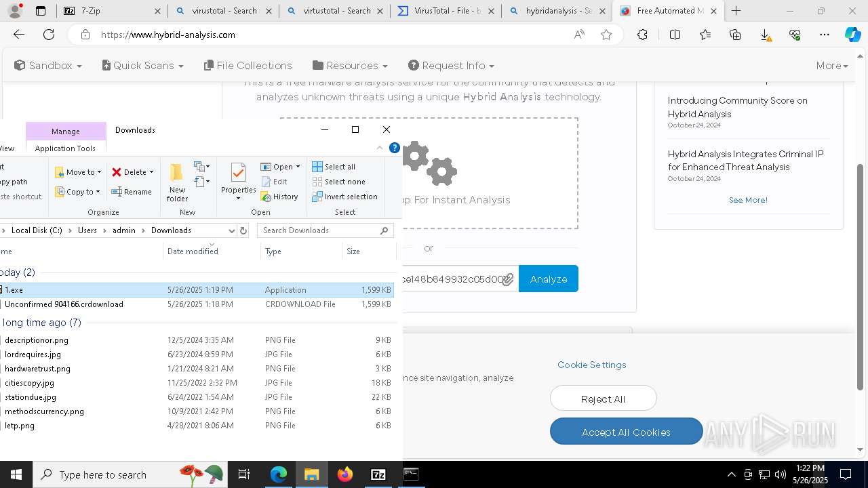Open Introducing Community Score article link
Image resolution: width=868 pixels, height=488 pixels.
pyautogui.click(x=737, y=107)
